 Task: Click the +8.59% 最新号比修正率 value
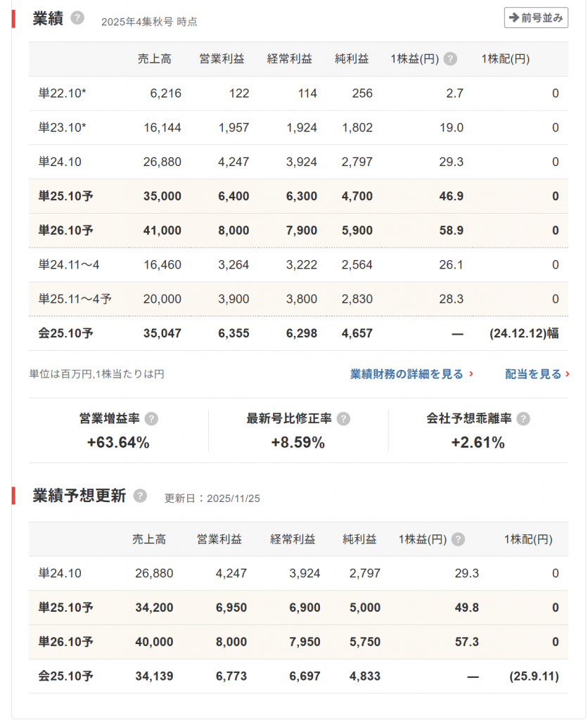coord(298,442)
